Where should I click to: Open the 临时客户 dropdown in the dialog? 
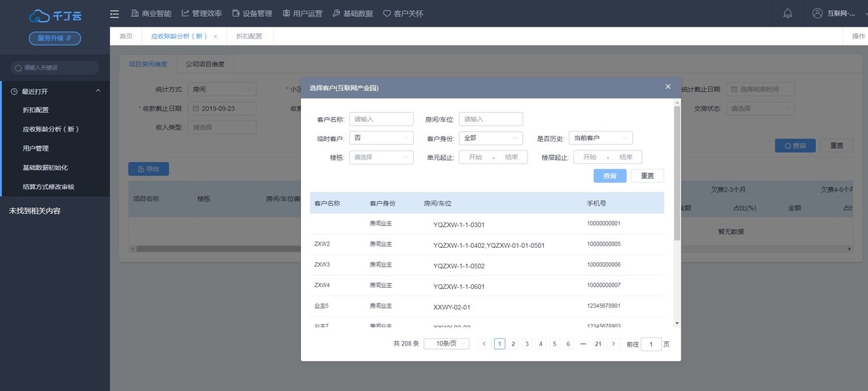tap(381, 137)
